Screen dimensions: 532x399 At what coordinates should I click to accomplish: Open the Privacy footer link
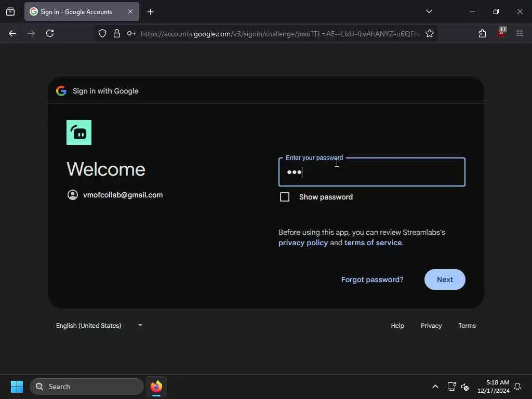pos(431,326)
